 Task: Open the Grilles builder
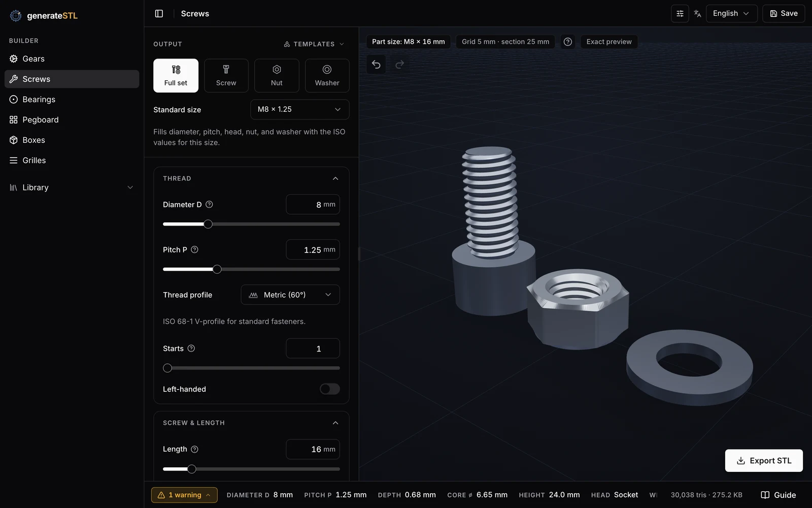click(x=72, y=161)
